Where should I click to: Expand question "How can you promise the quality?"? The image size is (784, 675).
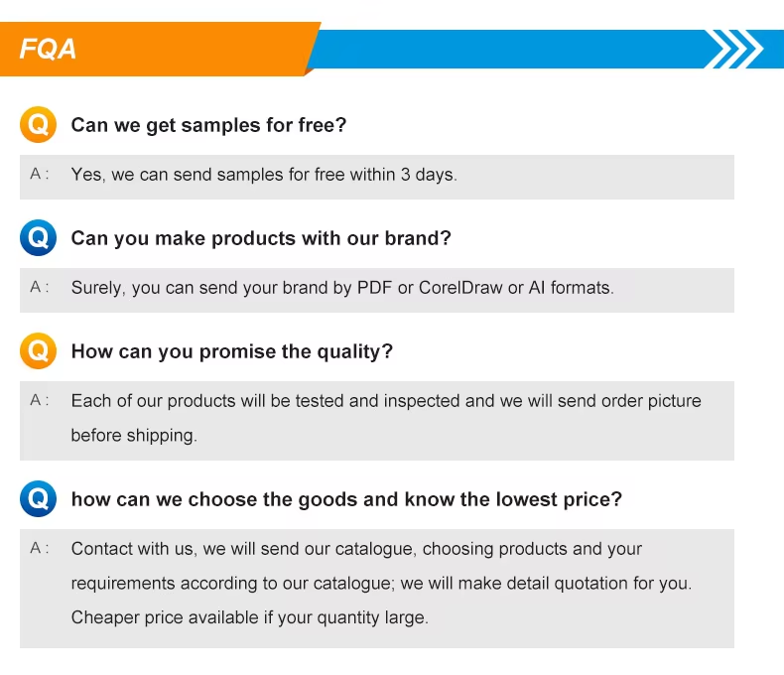coord(232,352)
